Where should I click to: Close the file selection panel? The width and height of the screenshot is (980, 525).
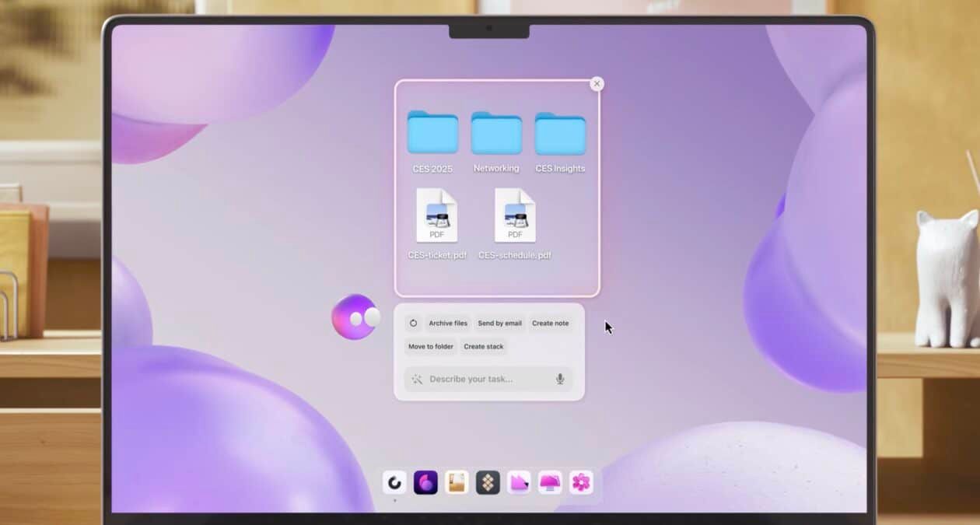pyautogui.click(x=597, y=84)
